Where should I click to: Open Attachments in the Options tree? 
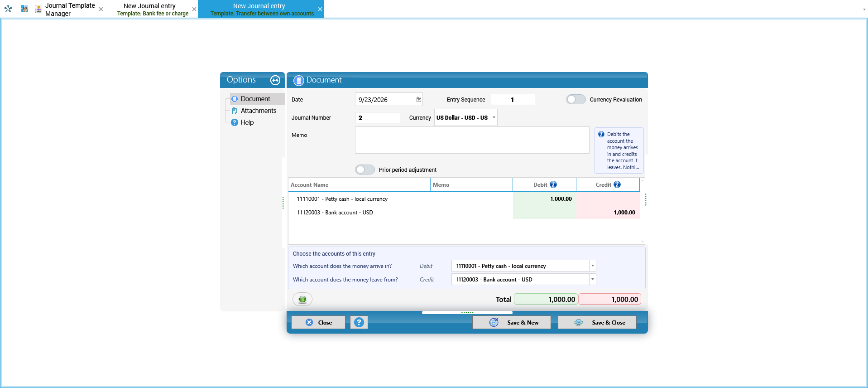(258, 111)
